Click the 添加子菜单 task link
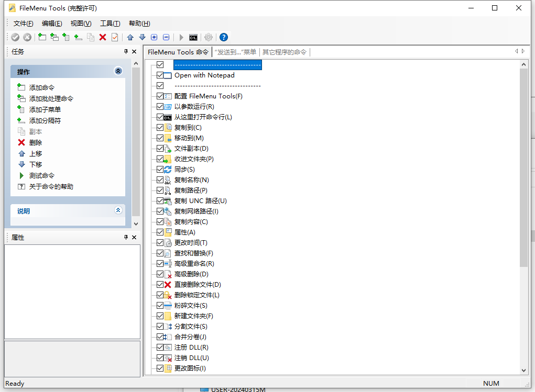 click(x=45, y=109)
